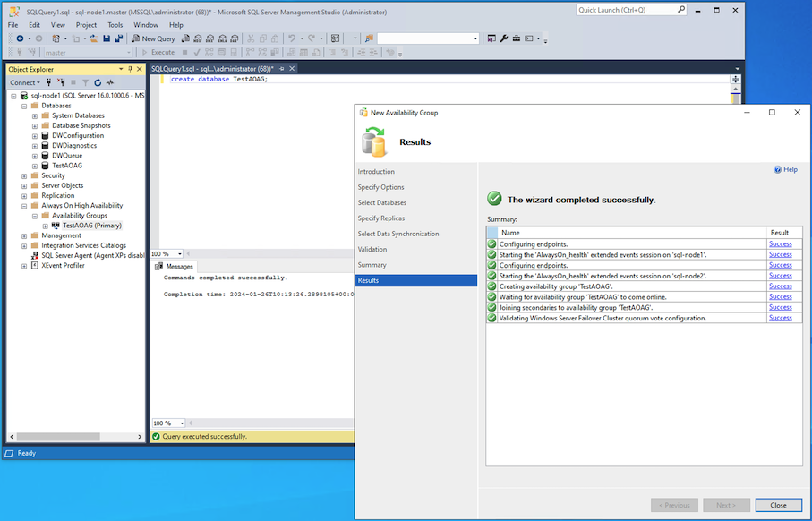Image resolution: width=812 pixels, height=521 pixels.
Task: Click the Solution Explorer window icon
Action: pyautogui.click(x=491, y=38)
